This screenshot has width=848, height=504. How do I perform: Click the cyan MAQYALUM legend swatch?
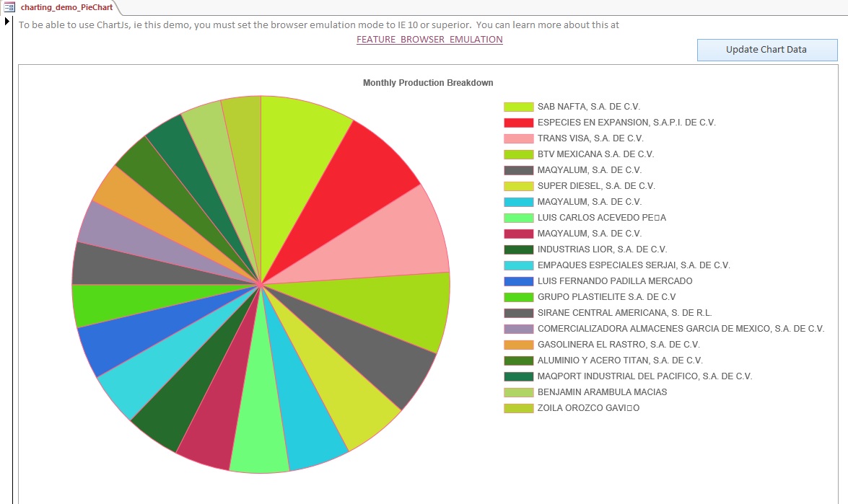click(x=519, y=202)
